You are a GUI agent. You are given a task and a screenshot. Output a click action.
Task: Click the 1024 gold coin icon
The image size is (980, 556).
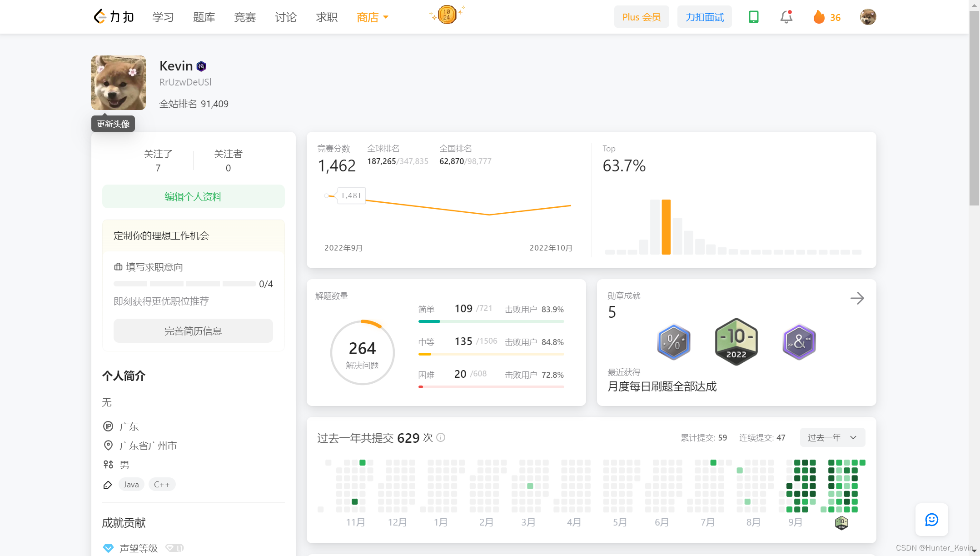pyautogui.click(x=447, y=15)
